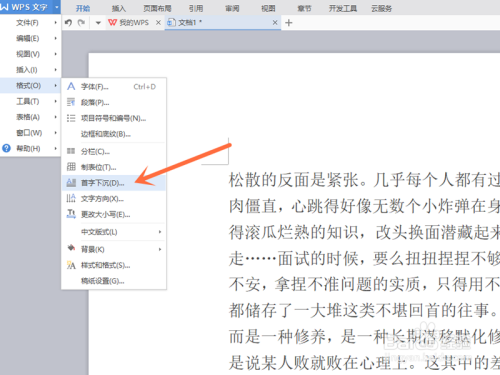Choose 首字下沉(D)... entry
The height and width of the screenshot is (375, 500).
[114, 183]
